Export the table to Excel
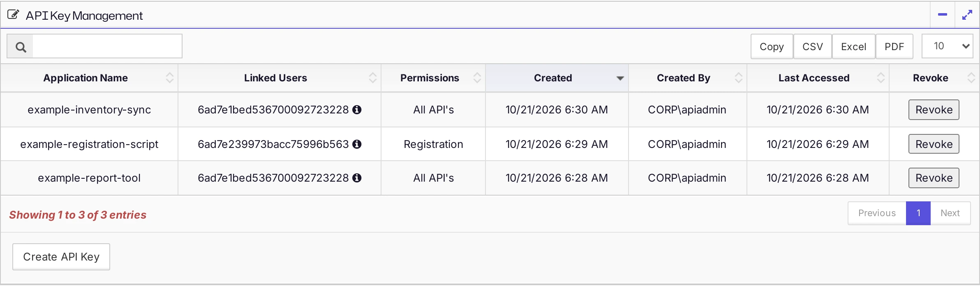The height and width of the screenshot is (286, 980). (853, 46)
